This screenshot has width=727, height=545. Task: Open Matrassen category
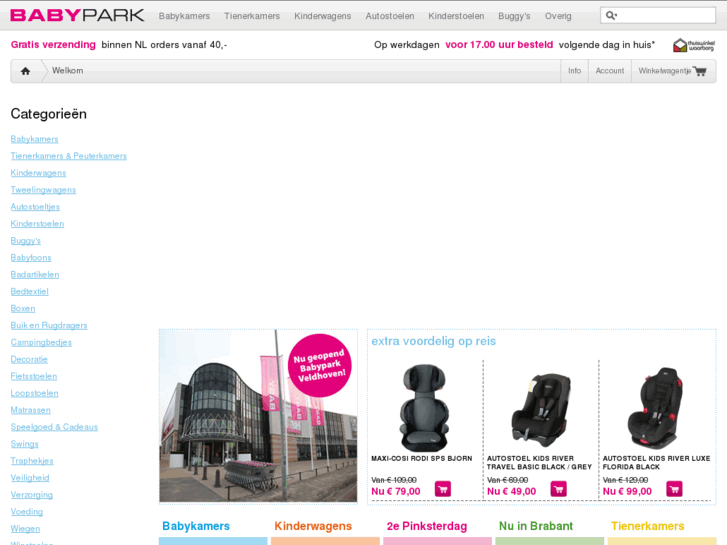click(31, 410)
